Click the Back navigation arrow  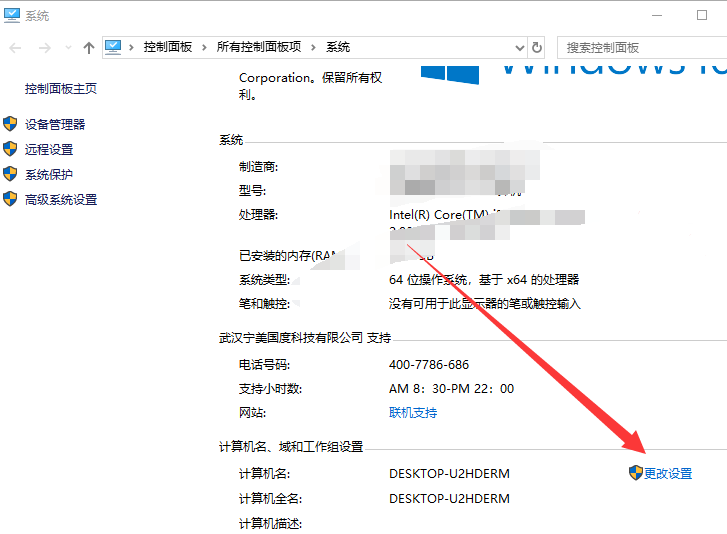(x=15, y=47)
